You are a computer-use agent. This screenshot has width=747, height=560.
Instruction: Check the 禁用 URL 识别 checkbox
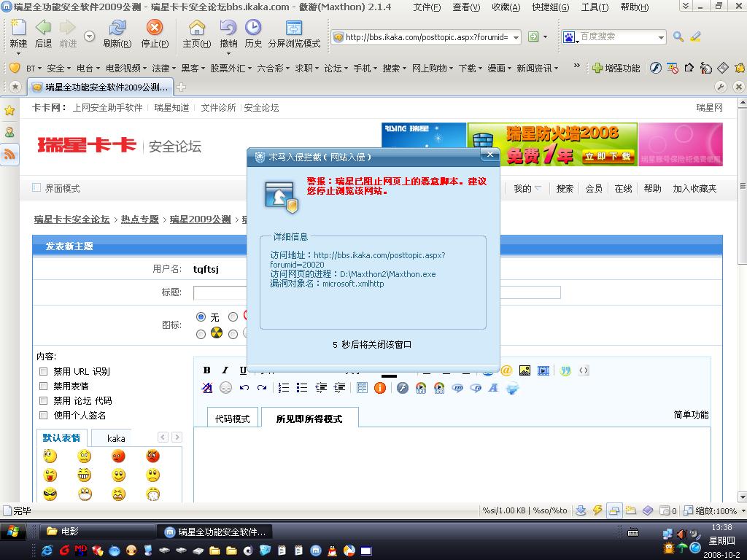[43, 371]
